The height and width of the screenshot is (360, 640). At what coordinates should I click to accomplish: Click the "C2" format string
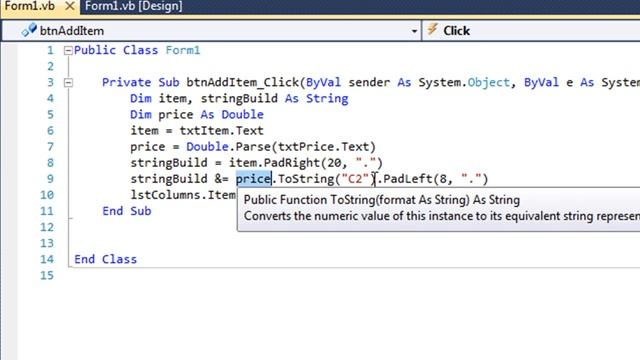pyautogui.click(x=355, y=179)
